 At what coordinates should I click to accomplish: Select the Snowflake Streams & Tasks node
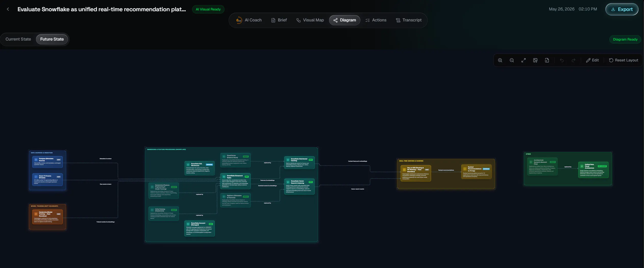(x=235, y=181)
